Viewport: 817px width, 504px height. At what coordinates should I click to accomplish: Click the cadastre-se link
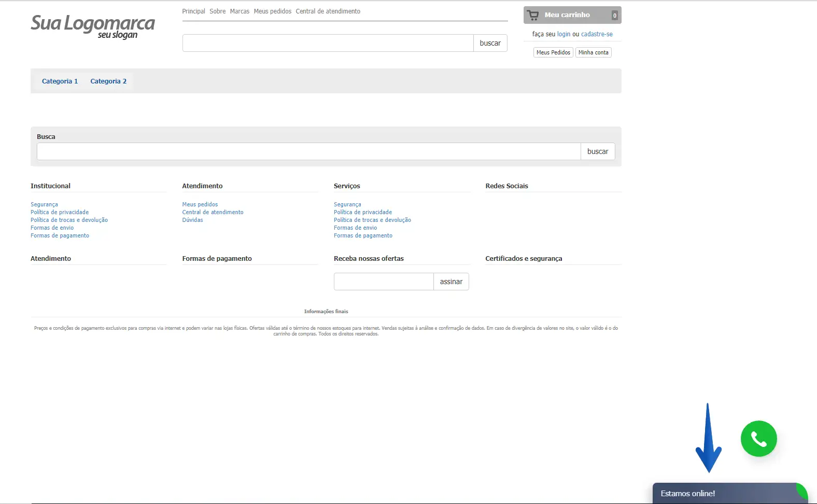click(597, 34)
